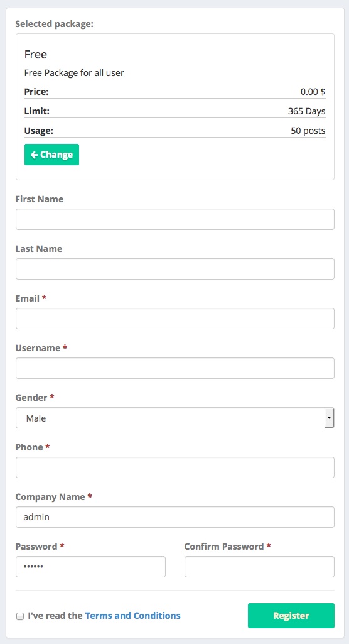This screenshot has height=644, width=349.
Task: Click the Gender dropdown arrow
Action: (x=329, y=418)
